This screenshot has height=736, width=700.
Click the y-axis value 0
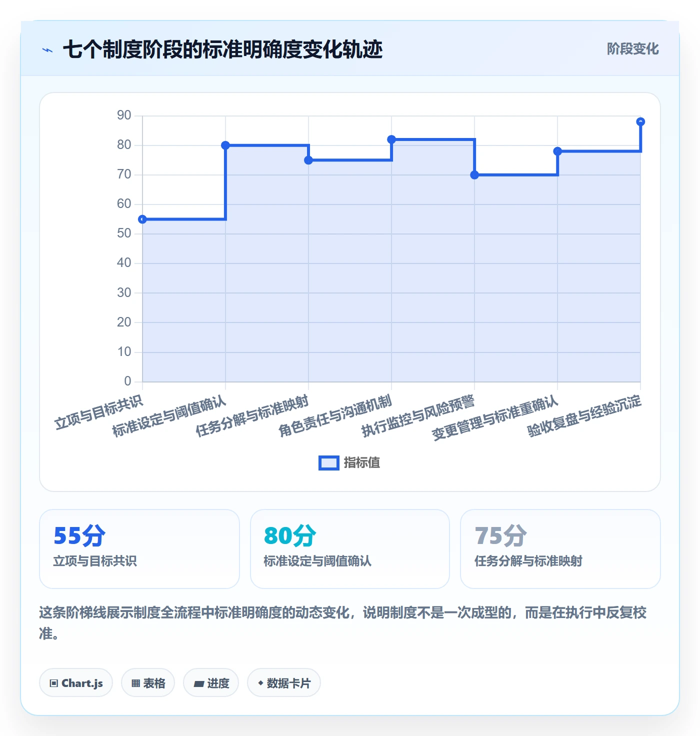[128, 381]
